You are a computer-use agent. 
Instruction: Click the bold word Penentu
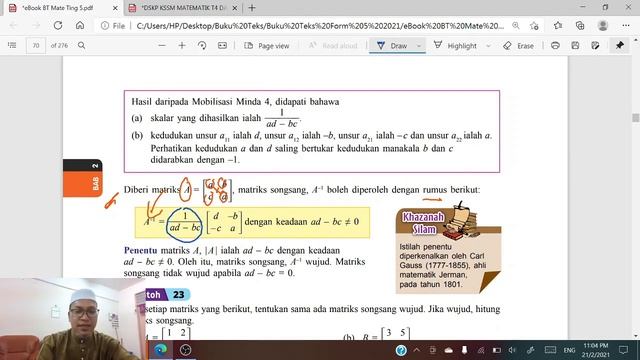pyautogui.click(x=140, y=250)
